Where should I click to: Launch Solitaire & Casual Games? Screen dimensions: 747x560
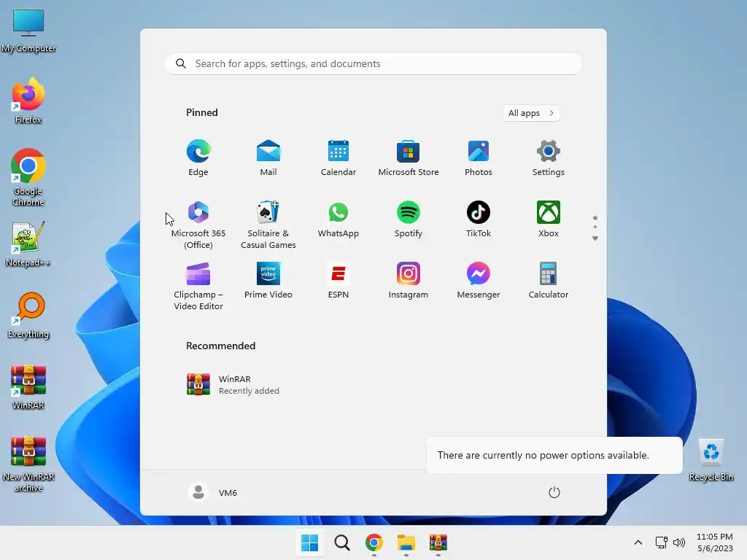pyautogui.click(x=268, y=225)
